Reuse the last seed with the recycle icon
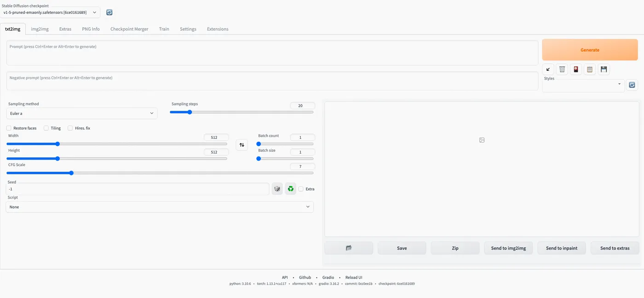Image resolution: width=644 pixels, height=298 pixels. pyautogui.click(x=290, y=189)
